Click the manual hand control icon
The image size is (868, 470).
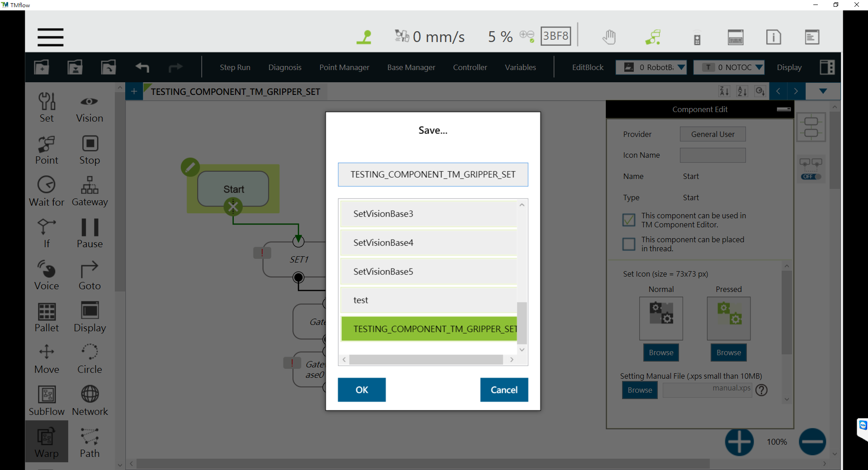tap(609, 37)
